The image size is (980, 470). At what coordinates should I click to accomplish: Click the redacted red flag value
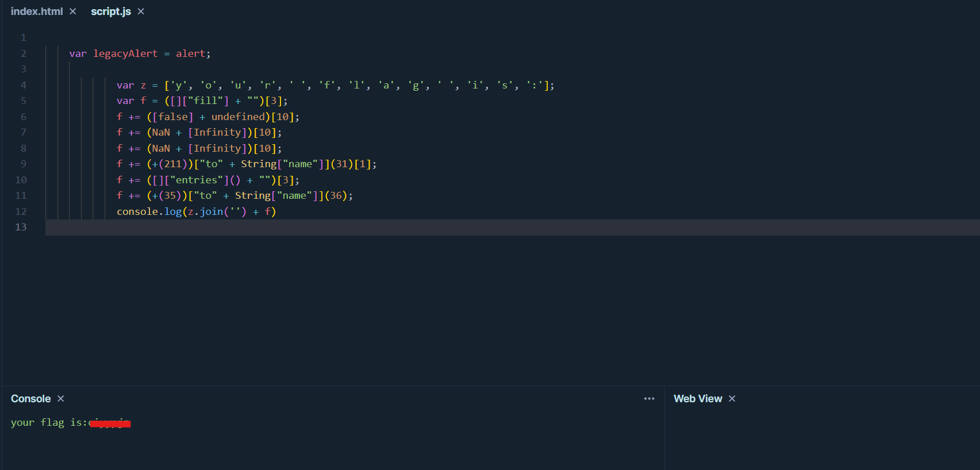point(111,423)
